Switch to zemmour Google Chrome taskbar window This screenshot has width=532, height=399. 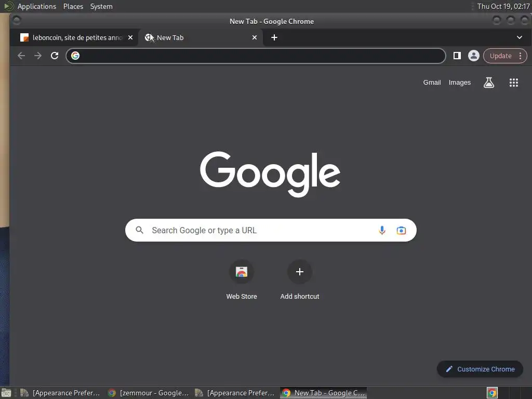click(x=149, y=393)
